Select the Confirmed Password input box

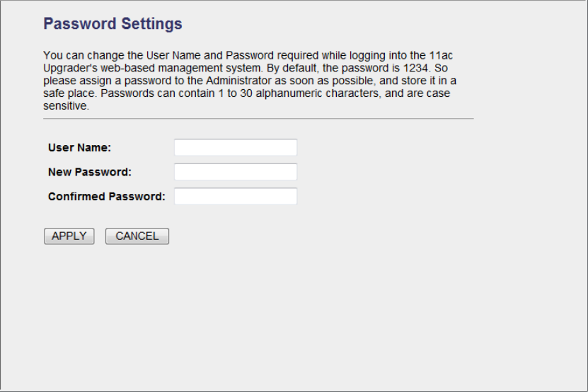pos(235,196)
